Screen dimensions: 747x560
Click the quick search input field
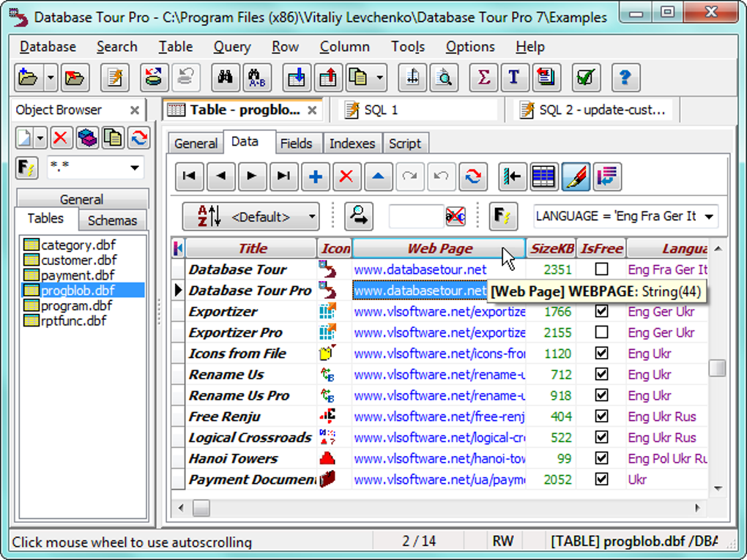[417, 217]
